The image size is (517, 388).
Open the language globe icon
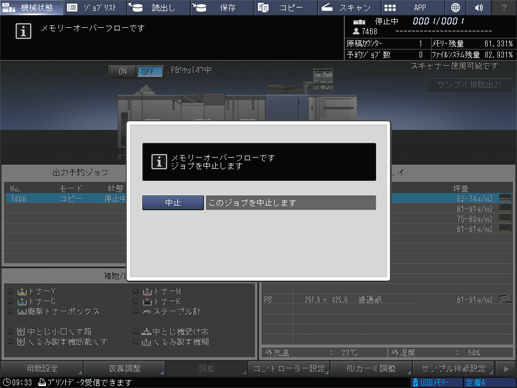[x=455, y=7]
